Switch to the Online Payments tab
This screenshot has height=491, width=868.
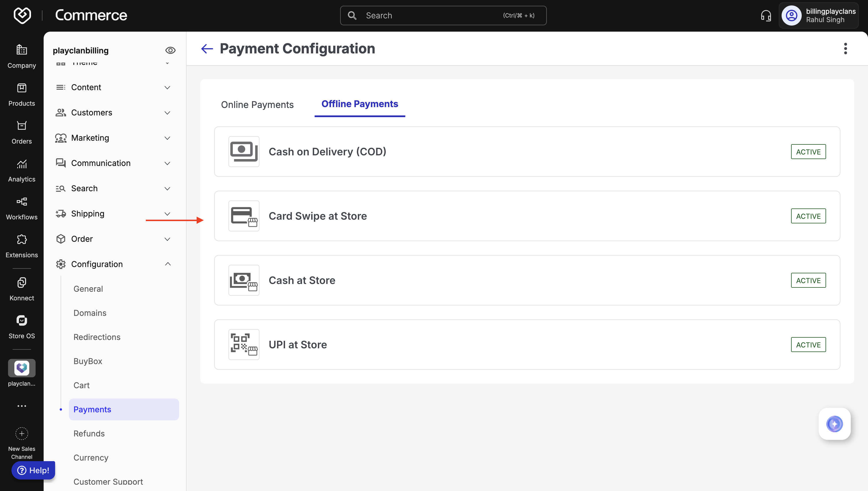tap(257, 105)
